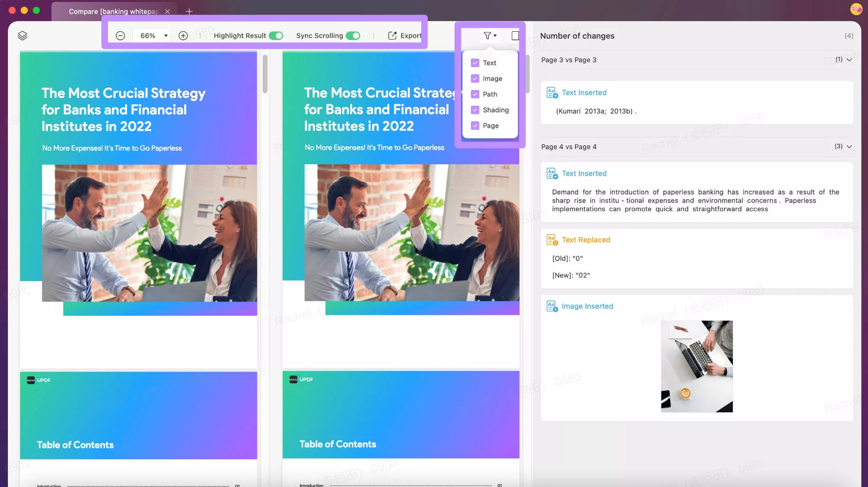Click the Export button label
This screenshot has width=868, height=487.
[411, 36]
